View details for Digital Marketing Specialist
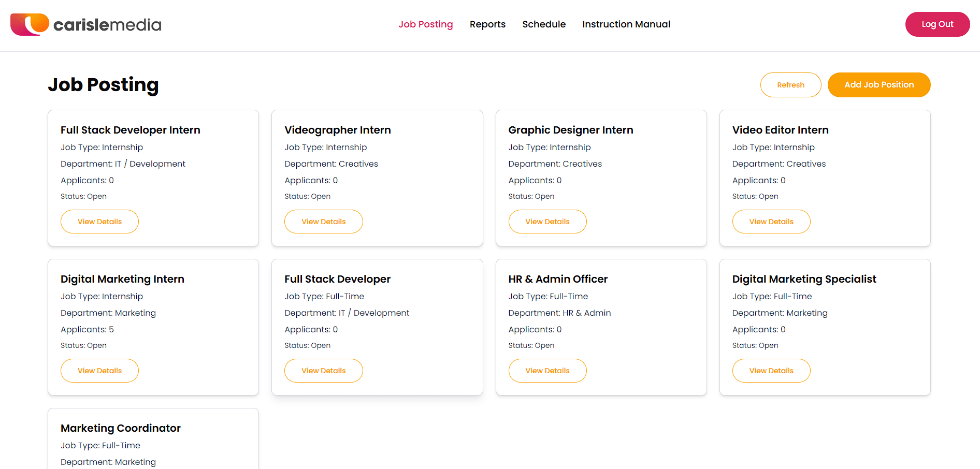The image size is (980, 469). pyautogui.click(x=771, y=371)
